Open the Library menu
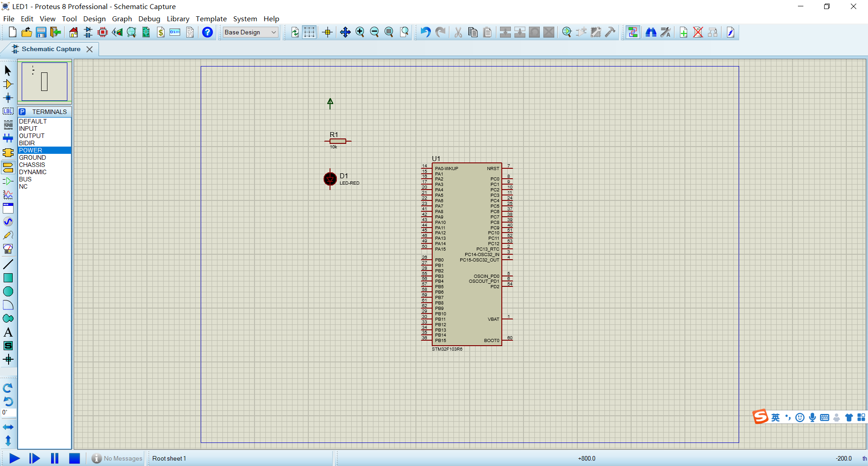 click(x=178, y=19)
